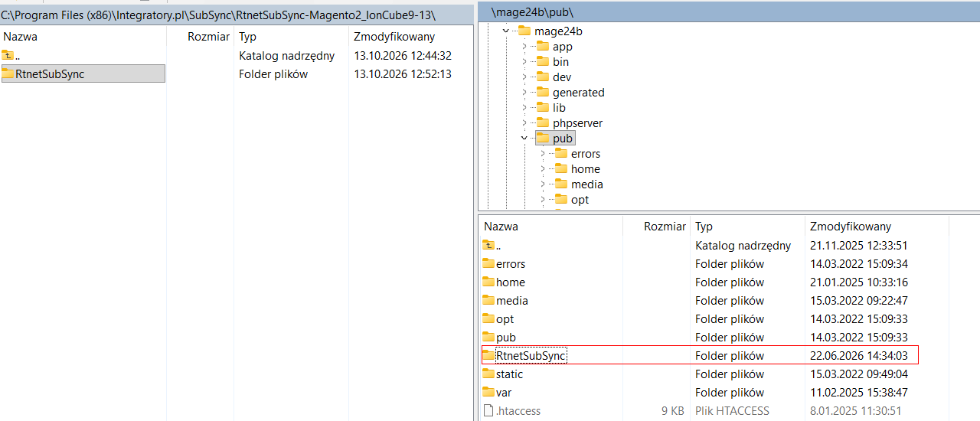980x421 pixels.
Task: Click the lib folder icon in tree
Action: [543, 107]
